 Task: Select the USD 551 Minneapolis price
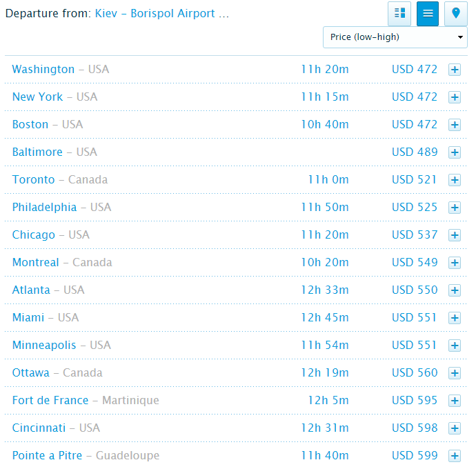click(414, 345)
